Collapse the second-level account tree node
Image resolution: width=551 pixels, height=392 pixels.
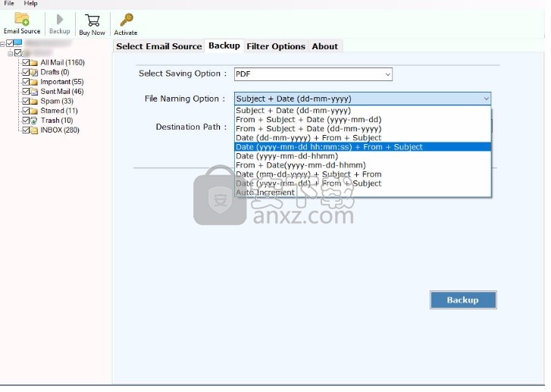[x=10, y=54]
